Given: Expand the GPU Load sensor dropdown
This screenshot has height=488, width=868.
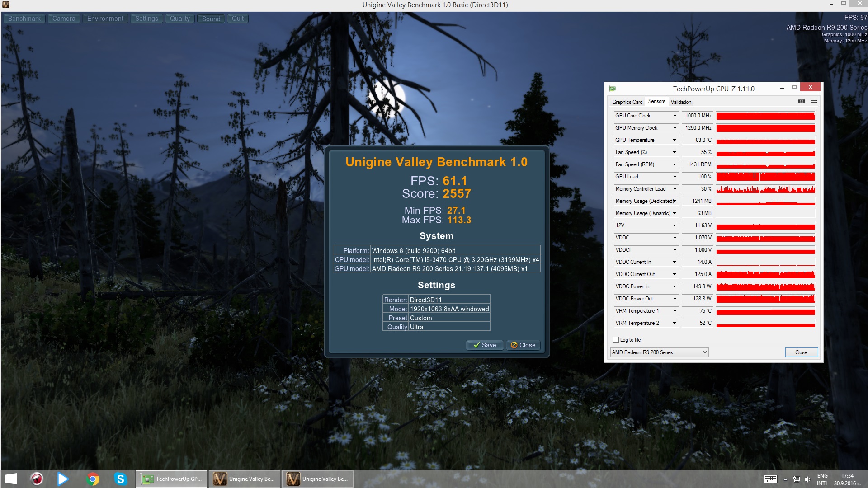Looking at the screenshot, I should 675,177.
